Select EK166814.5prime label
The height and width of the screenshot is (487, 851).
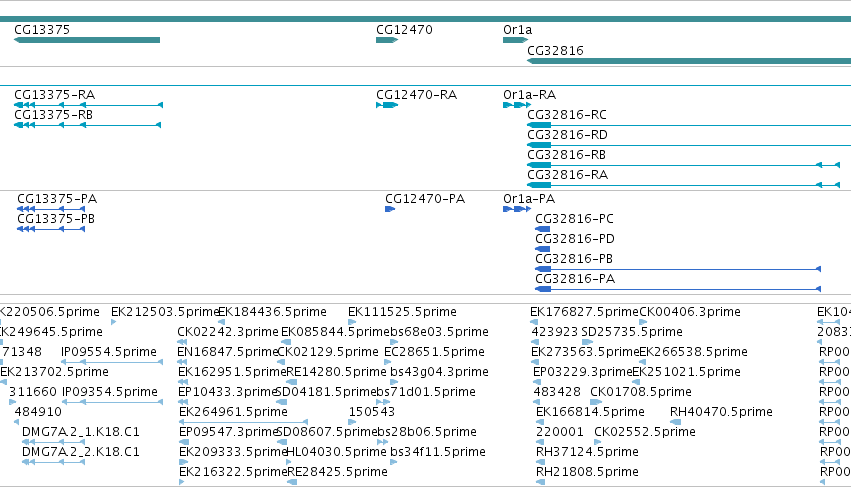click(590, 412)
